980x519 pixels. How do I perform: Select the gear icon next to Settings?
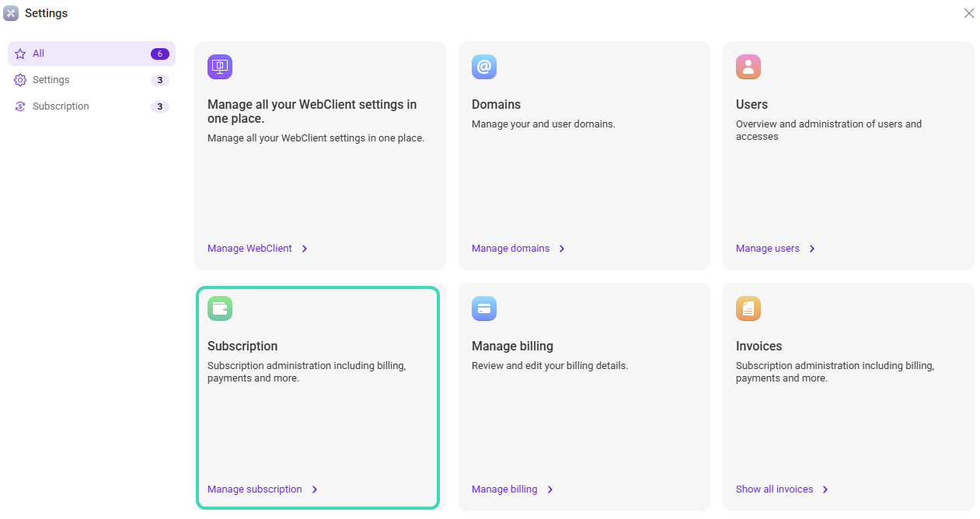coord(19,79)
